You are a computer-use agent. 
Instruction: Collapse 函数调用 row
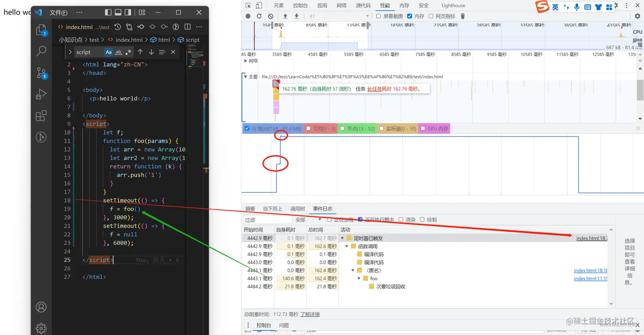347,246
